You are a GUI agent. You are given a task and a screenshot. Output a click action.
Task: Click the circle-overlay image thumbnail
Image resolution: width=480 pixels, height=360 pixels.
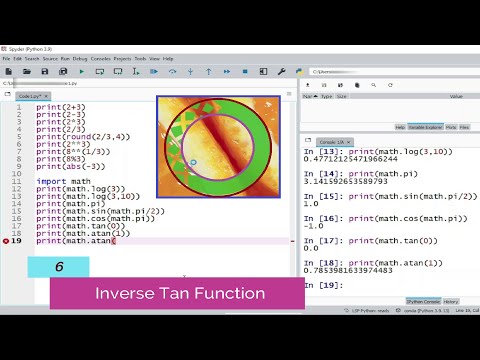218,147
